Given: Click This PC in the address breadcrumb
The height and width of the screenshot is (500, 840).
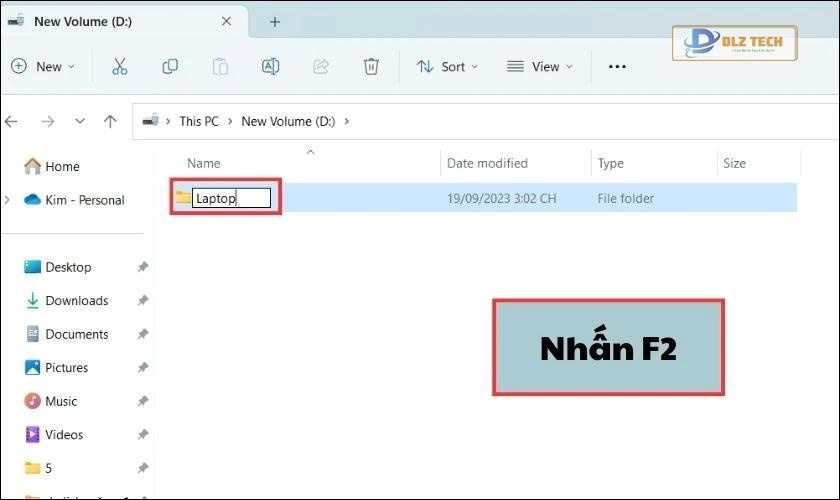Looking at the screenshot, I should 198,121.
